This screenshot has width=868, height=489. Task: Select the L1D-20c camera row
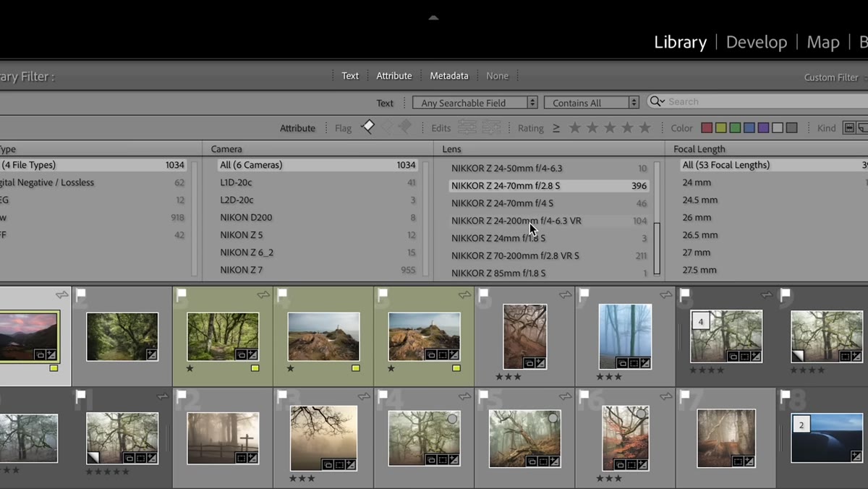317,182
